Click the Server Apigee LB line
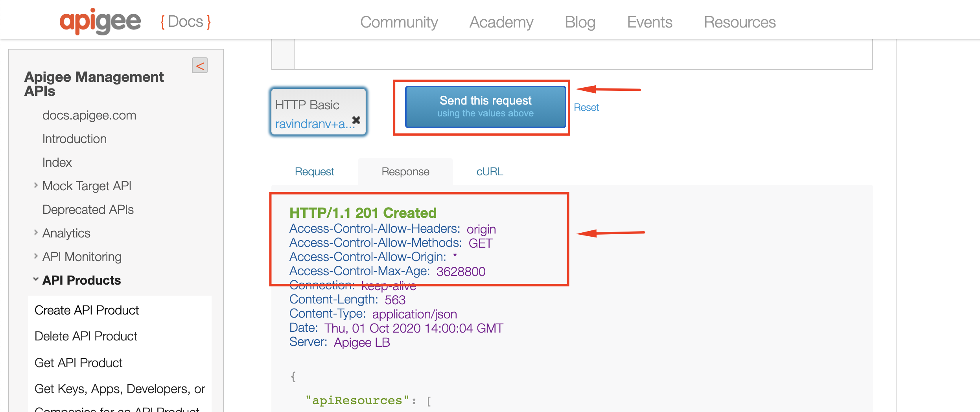The height and width of the screenshot is (412, 980). (x=340, y=342)
